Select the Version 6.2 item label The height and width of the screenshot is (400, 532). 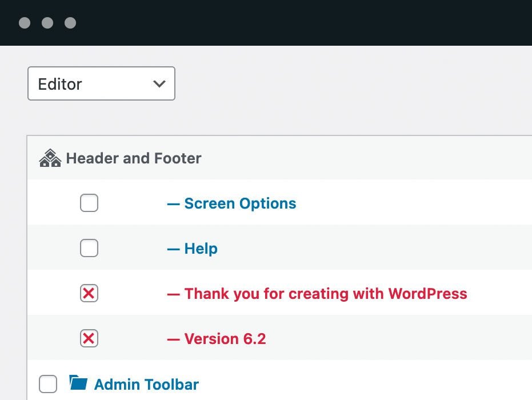pyautogui.click(x=225, y=339)
